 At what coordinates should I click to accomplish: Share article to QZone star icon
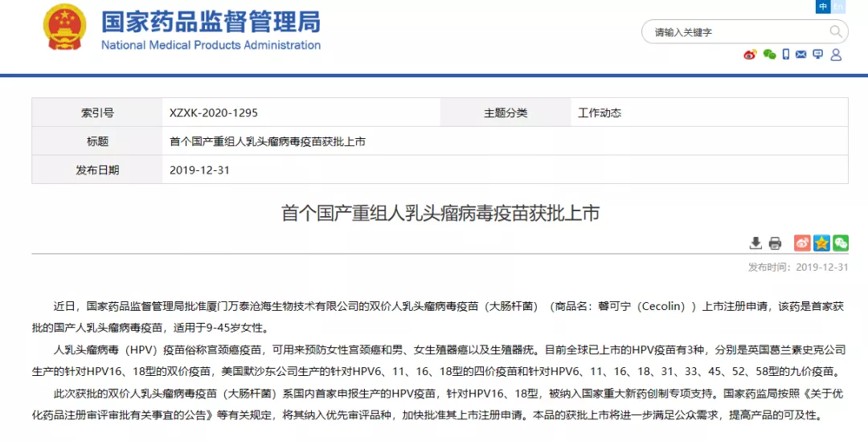point(821,243)
